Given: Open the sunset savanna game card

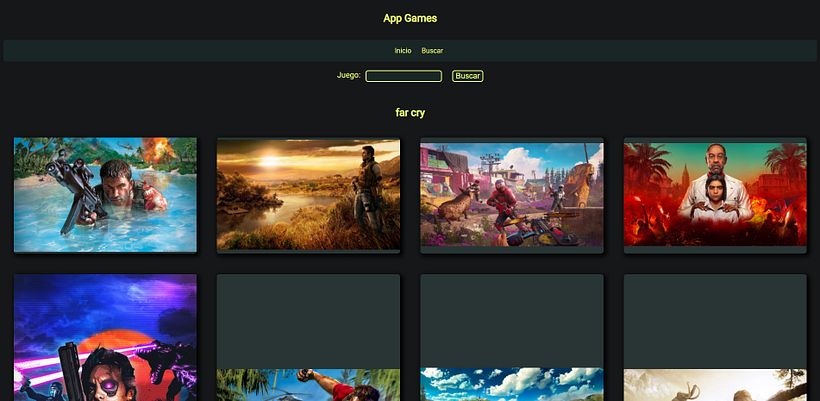Looking at the screenshot, I should [x=309, y=195].
